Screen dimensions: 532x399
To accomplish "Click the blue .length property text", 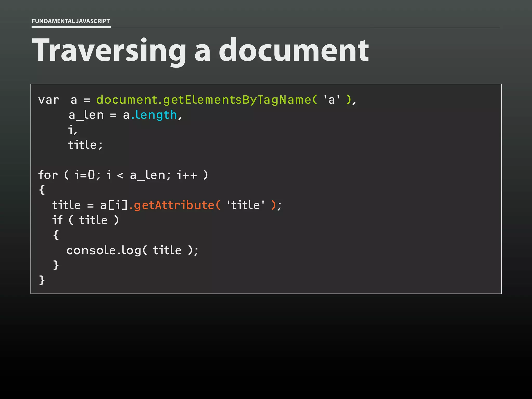I will 154,115.
